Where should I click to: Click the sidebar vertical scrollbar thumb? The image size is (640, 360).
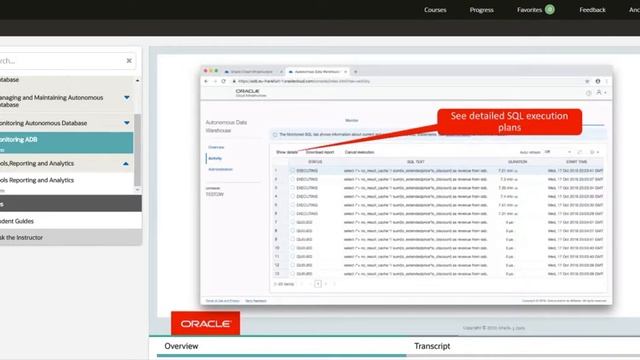pos(138,149)
